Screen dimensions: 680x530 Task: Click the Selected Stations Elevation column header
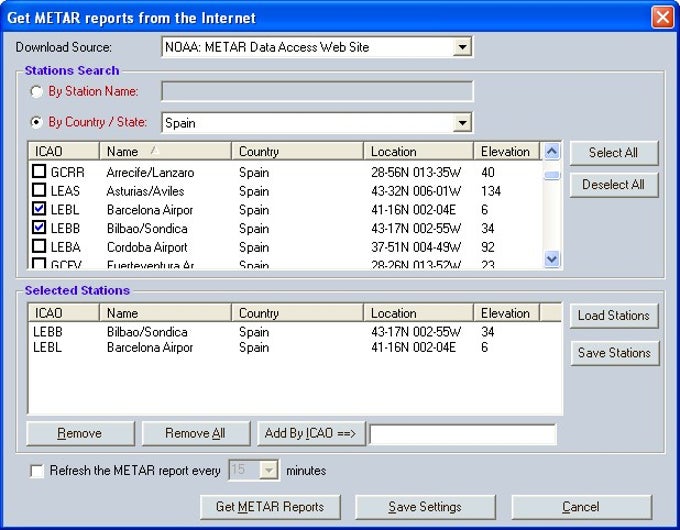[x=507, y=313]
